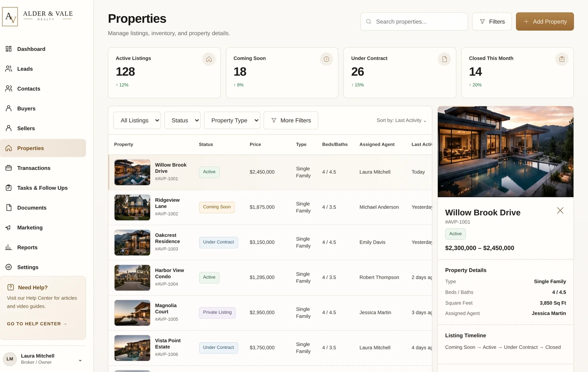Go to Leads section

[x=43, y=69]
